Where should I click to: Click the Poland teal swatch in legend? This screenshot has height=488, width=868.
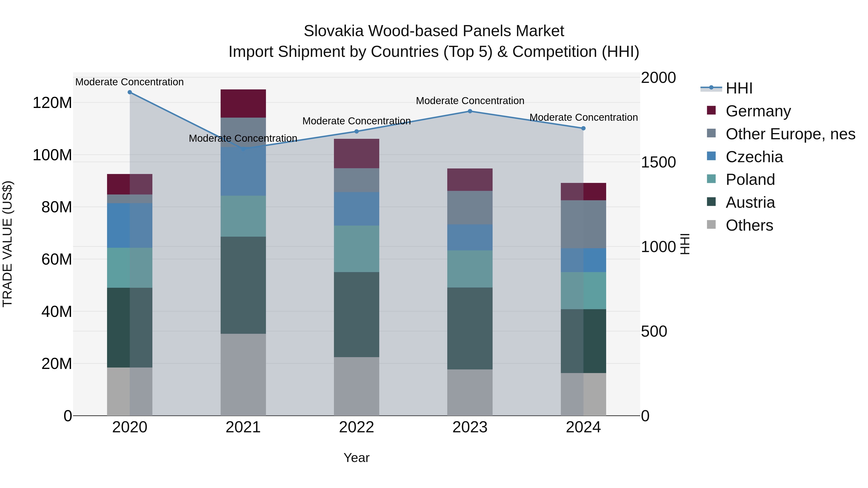coord(711,179)
